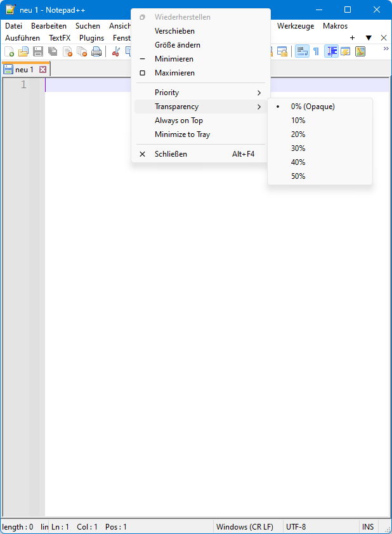Toggle the Show all characters pilcrow icon
Image resolution: width=392 pixels, height=534 pixels.
[317, 51]
